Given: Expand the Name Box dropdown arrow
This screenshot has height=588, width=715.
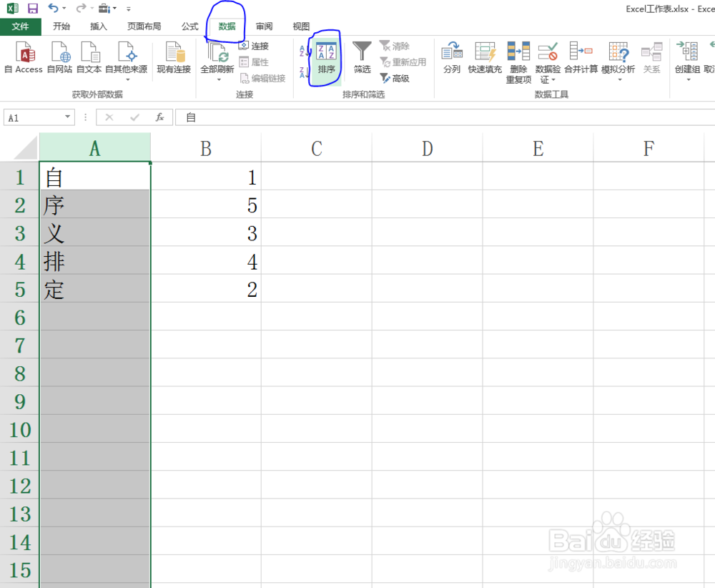Looking at the screenshot, I should (67, 117).
